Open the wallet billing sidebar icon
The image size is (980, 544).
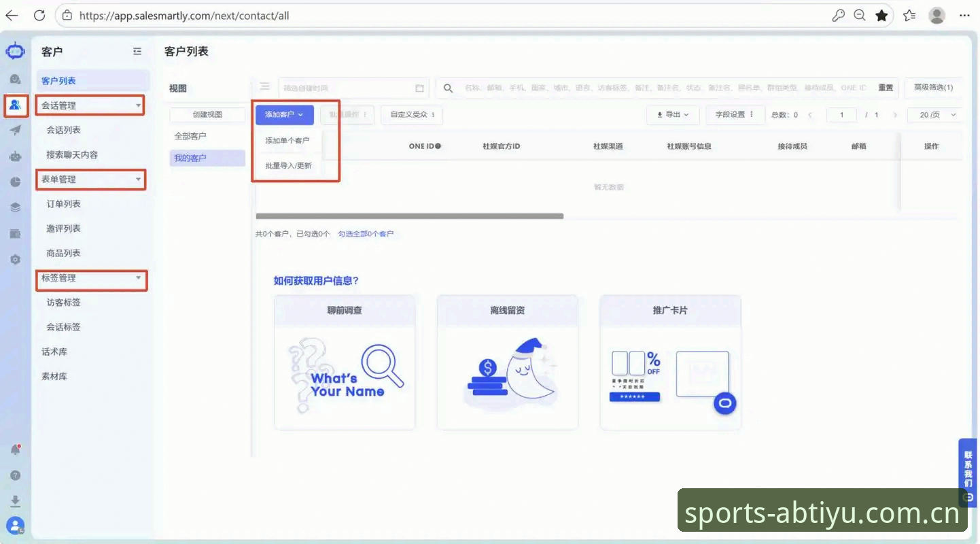click(15, 234)
